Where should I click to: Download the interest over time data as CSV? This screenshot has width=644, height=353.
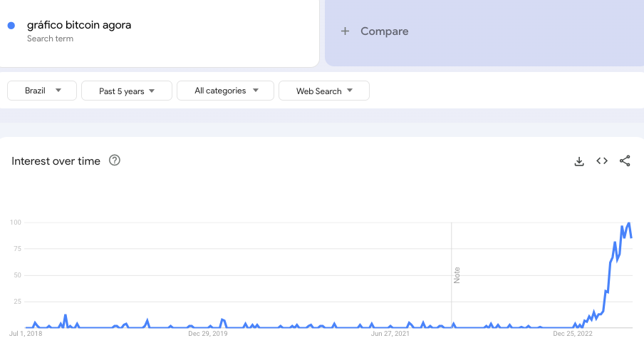coord(579,161)
